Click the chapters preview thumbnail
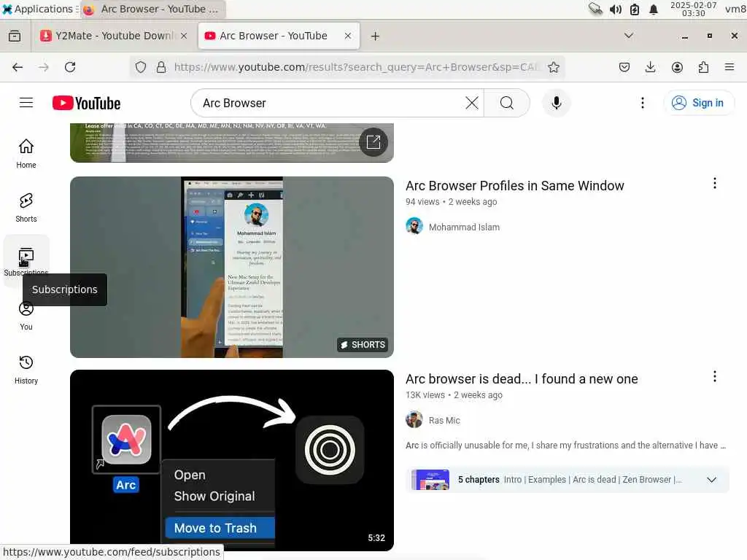 click(430, 480)
